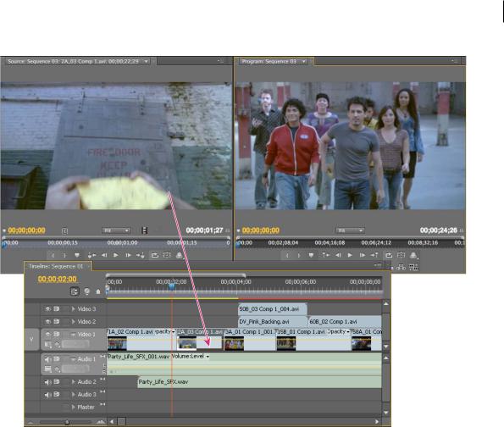Expand the Video 3 track
The image size is (504, 427).
click(74, 309)
